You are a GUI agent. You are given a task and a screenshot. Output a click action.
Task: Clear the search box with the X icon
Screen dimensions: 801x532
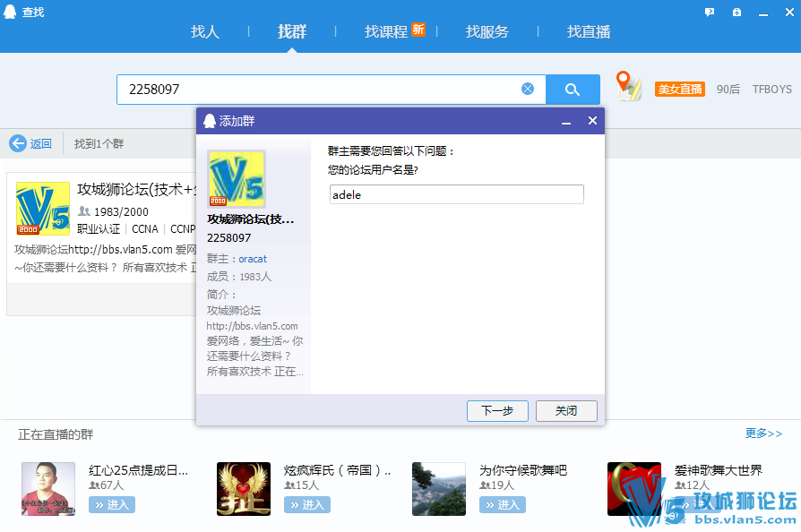(x=528, y=89)
